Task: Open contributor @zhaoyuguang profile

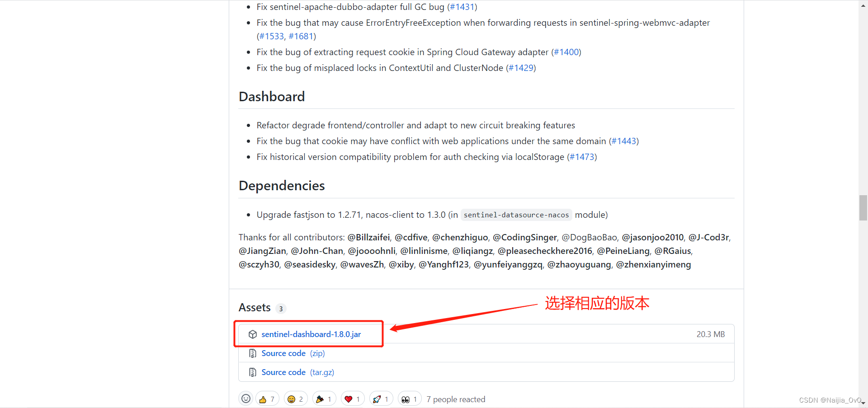Action: pyautogui.click(x=579, y=264)
